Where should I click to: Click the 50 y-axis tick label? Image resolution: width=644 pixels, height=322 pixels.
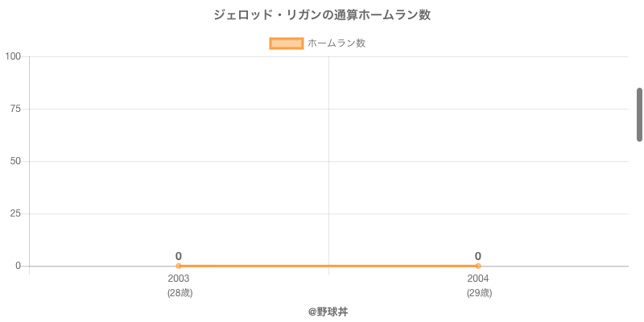(x=15, y=161)
